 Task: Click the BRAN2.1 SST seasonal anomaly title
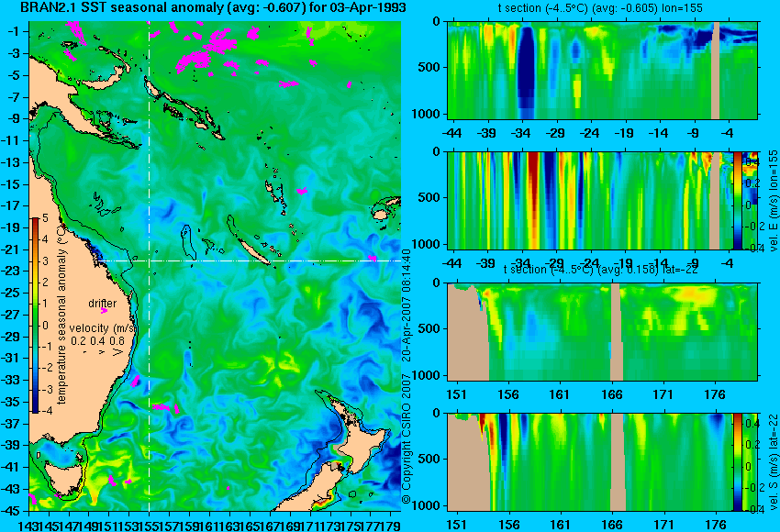click(214, 7)
